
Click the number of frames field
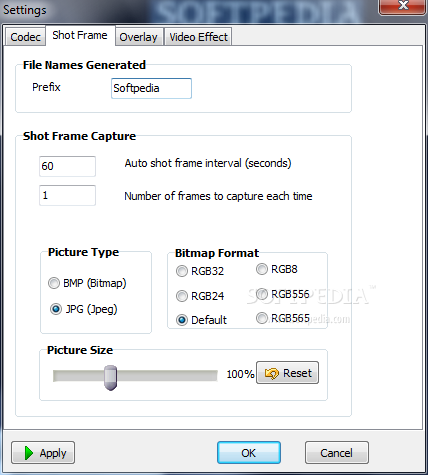pos(67,195)
